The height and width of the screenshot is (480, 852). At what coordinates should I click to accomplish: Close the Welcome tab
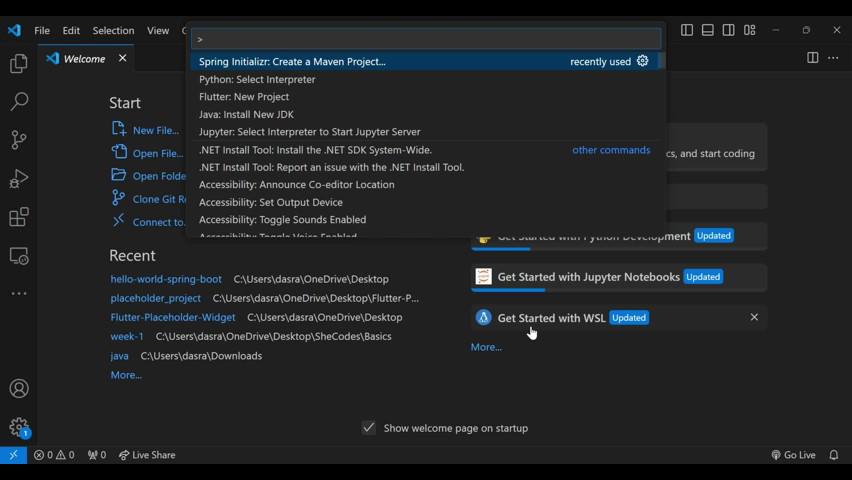point(123,58)
